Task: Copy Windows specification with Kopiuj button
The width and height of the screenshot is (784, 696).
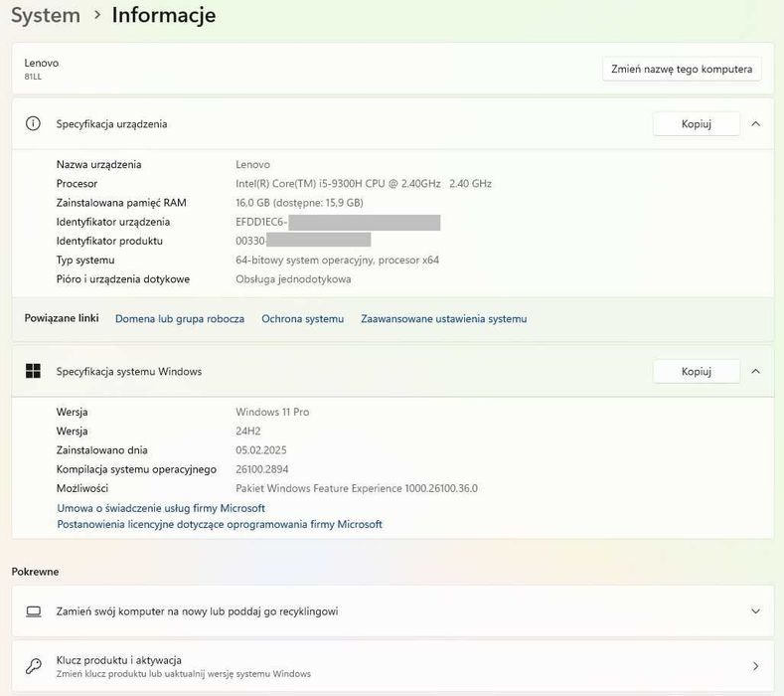Action: point(696,371)
